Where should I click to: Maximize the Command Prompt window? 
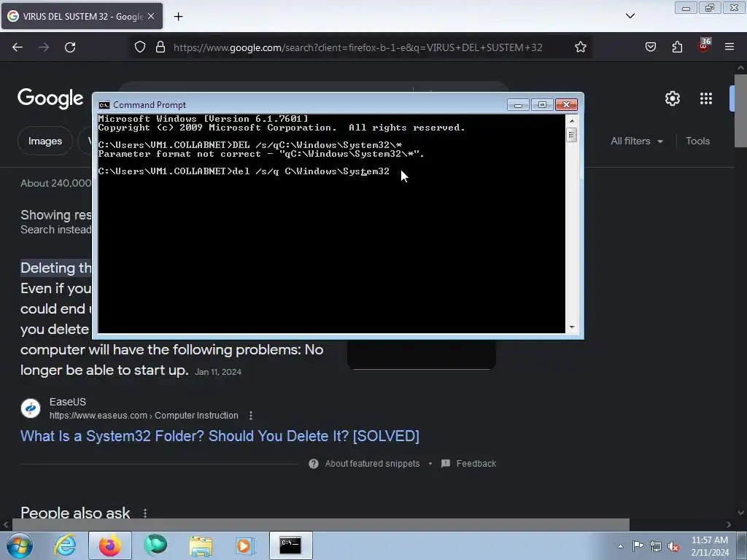coord(542,105)
